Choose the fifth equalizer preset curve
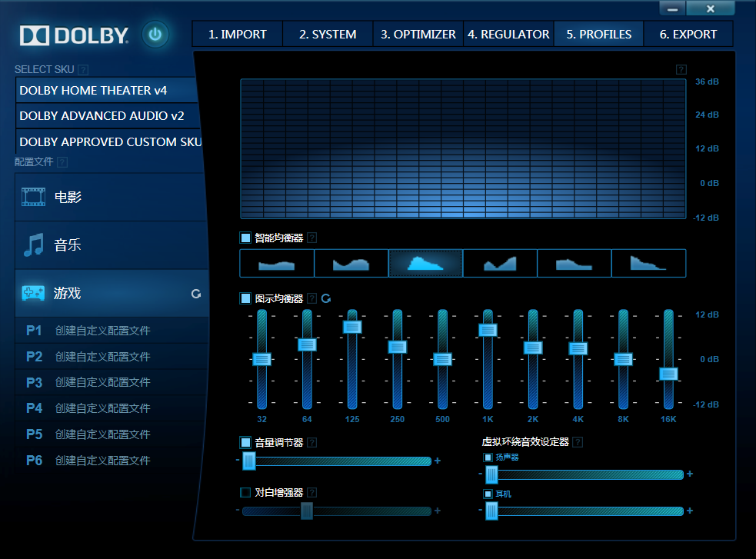 click(574, 263)
